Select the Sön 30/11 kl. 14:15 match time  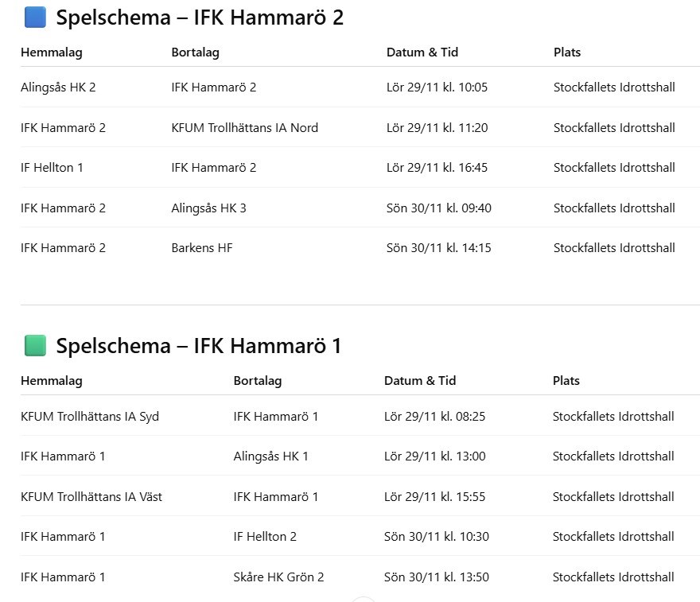tap(438, 248)
